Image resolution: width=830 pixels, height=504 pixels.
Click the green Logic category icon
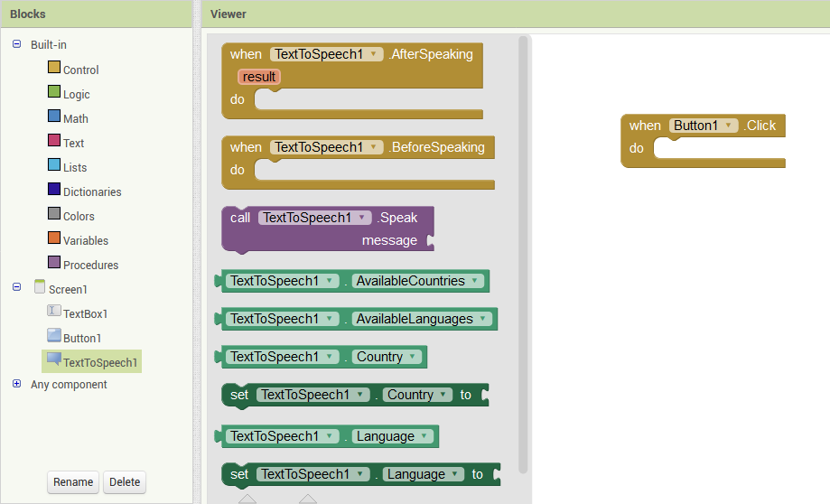point(54,92)
